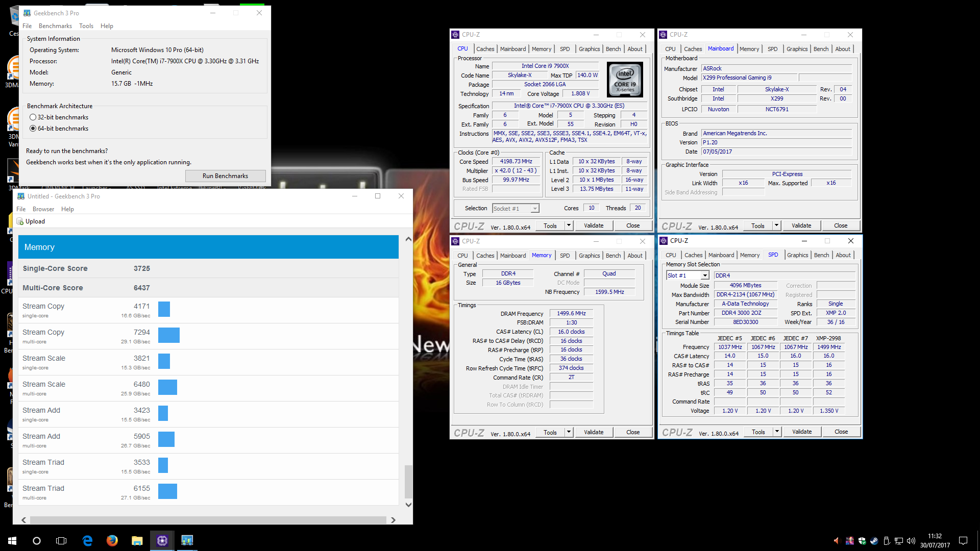Switch to Graphics tab in the Memory CPU-Z window

(589, 256)
